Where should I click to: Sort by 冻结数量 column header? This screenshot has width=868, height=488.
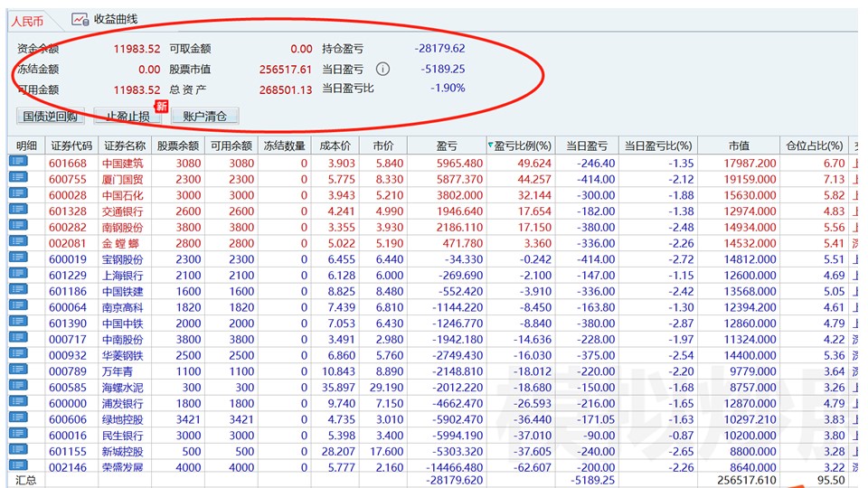(284, 146)
